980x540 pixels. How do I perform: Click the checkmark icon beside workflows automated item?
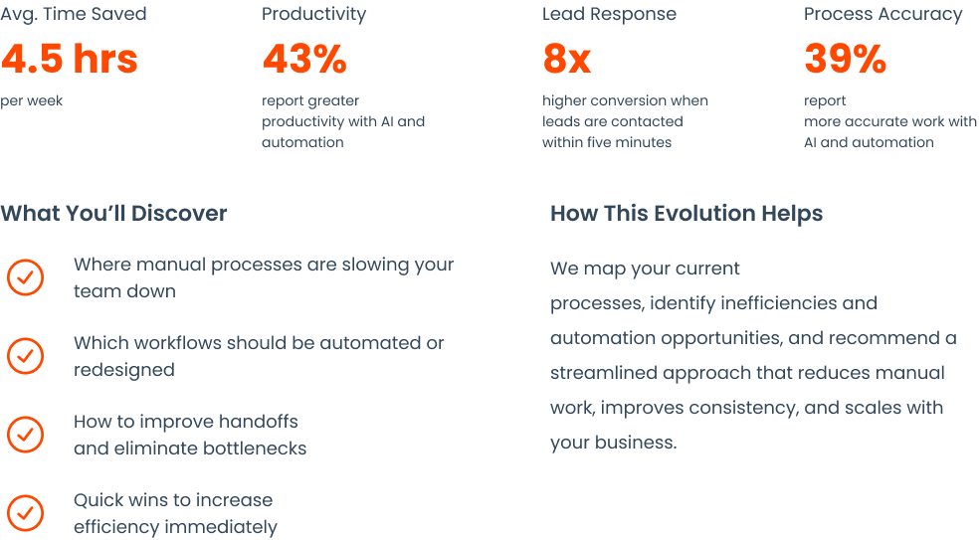click(25, 356)
